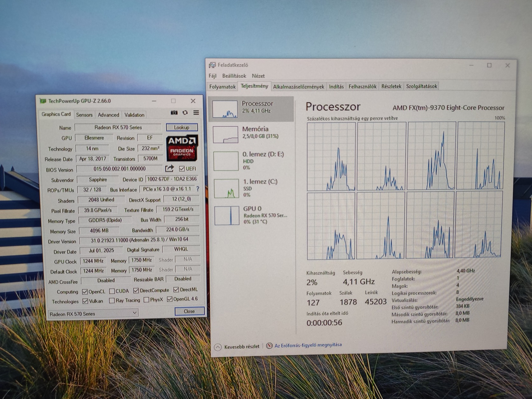Switch to the Folyamatok tab
Screen dimensions: 532x399
(x=222, y=87)
